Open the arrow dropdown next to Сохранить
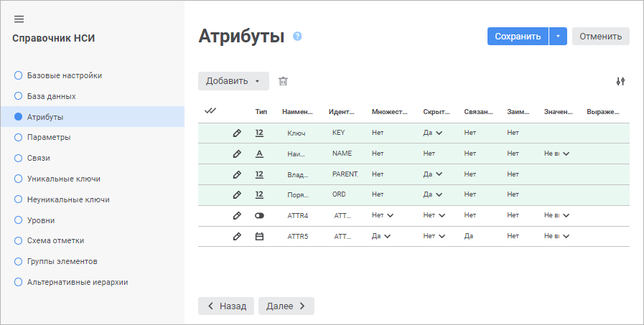 pos(558,37)
